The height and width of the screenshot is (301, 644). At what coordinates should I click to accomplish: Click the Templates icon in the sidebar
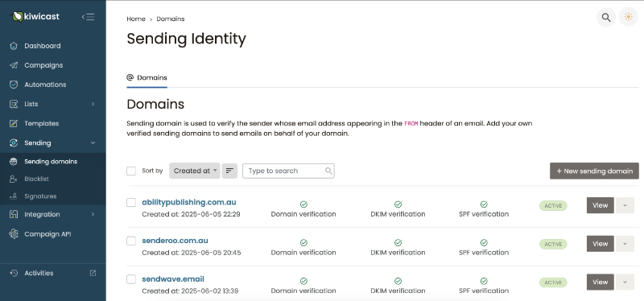click(x=14, y=124)
